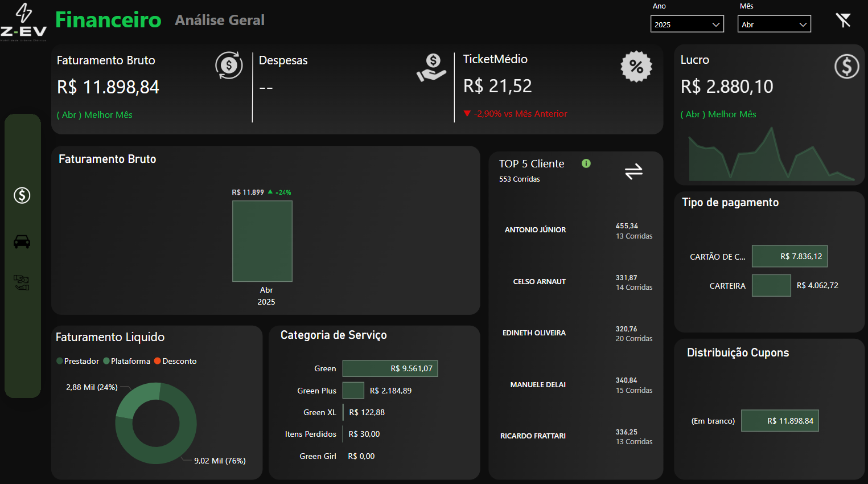
Task: Click the R$ 4.062,72 CARTEIRA value
Action: coord(817,285)
